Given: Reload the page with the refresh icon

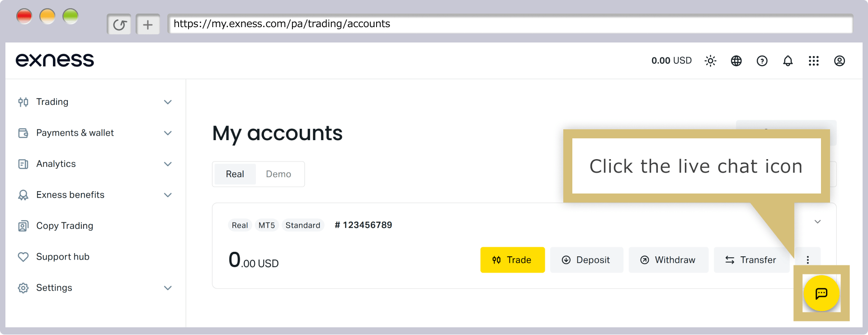Looking at the screenshot, I should coord(119,24).
